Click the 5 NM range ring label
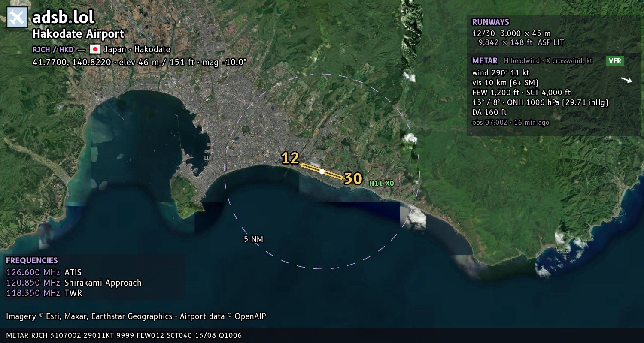This screenshot has width=644, height=343. click(253, 239)
